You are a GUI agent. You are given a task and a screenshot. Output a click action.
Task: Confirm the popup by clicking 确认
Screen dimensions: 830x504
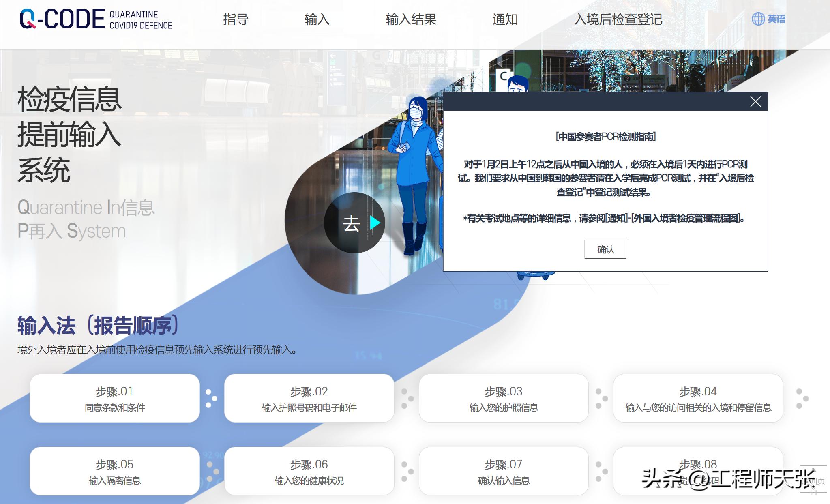(x=605, y=249)
